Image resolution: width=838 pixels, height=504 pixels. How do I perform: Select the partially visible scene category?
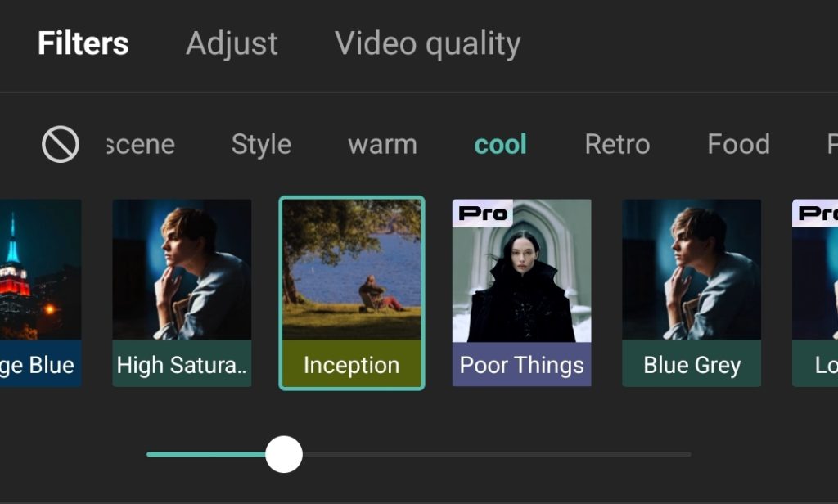141,144
